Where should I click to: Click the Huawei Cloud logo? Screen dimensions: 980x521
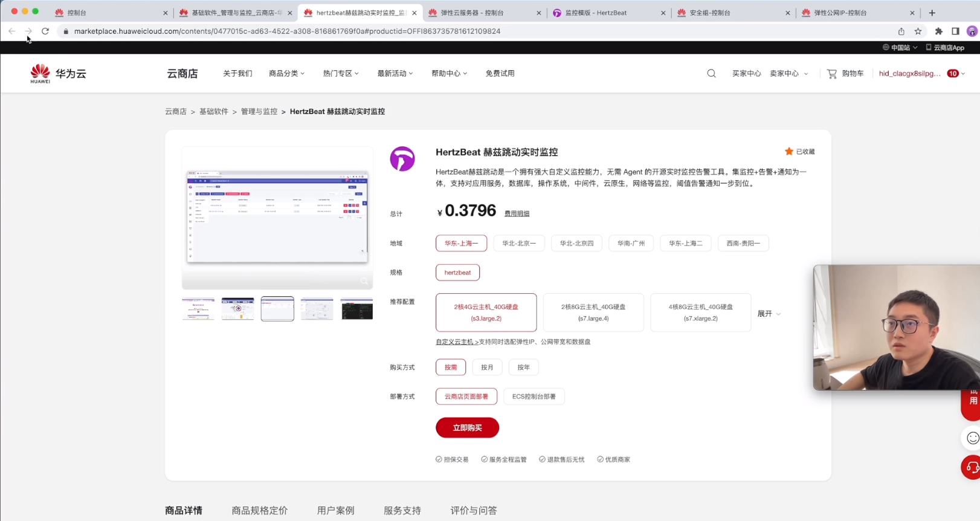59,74
